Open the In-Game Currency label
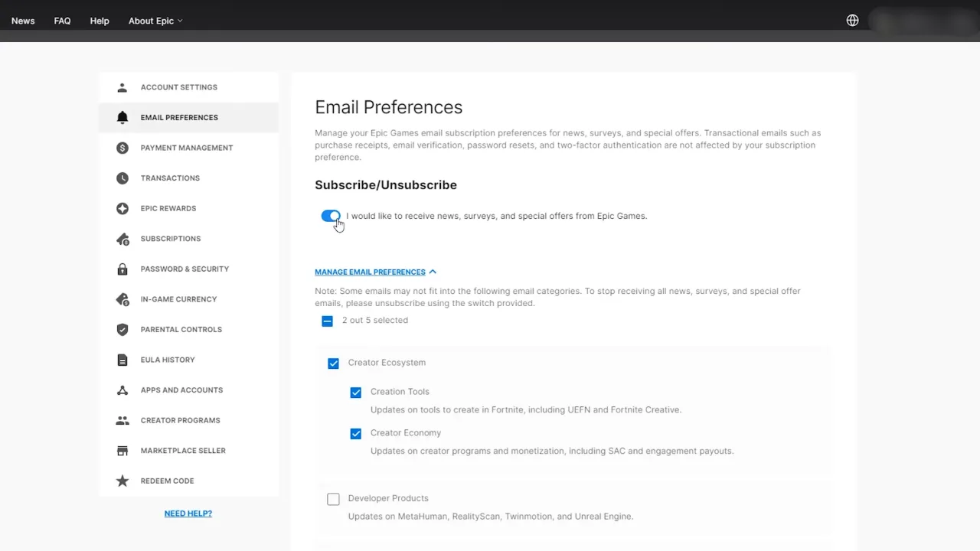This screenshot has width=980, height=551. 178,299
